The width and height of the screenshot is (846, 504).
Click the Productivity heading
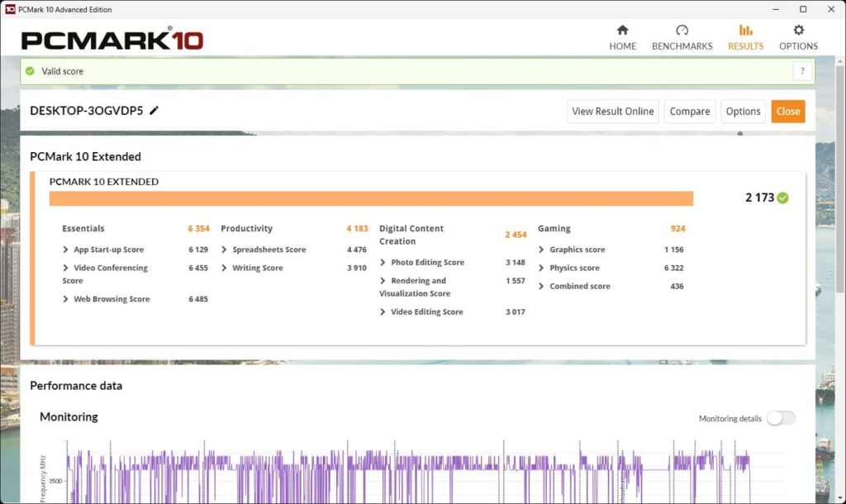[246, 229]
